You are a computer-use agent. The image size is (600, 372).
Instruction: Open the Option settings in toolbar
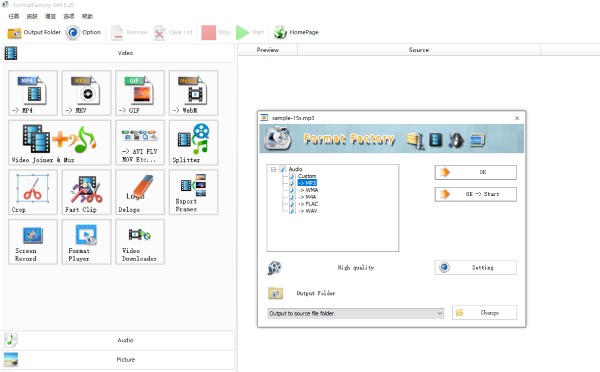pos(83,33)
